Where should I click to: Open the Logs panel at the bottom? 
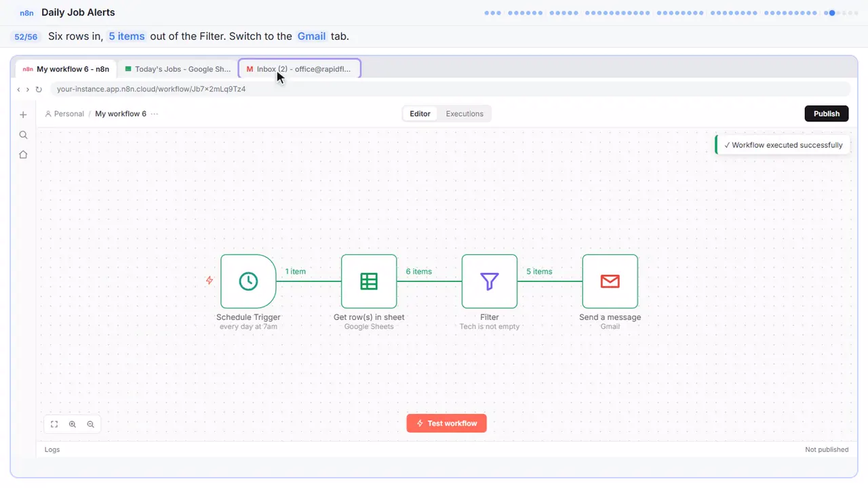(52, 449)
